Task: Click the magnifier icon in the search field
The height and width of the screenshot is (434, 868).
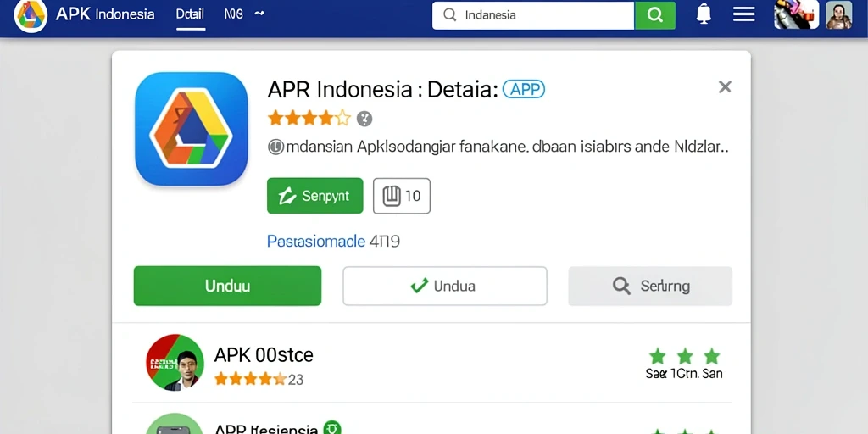Action: coord(450,15)
